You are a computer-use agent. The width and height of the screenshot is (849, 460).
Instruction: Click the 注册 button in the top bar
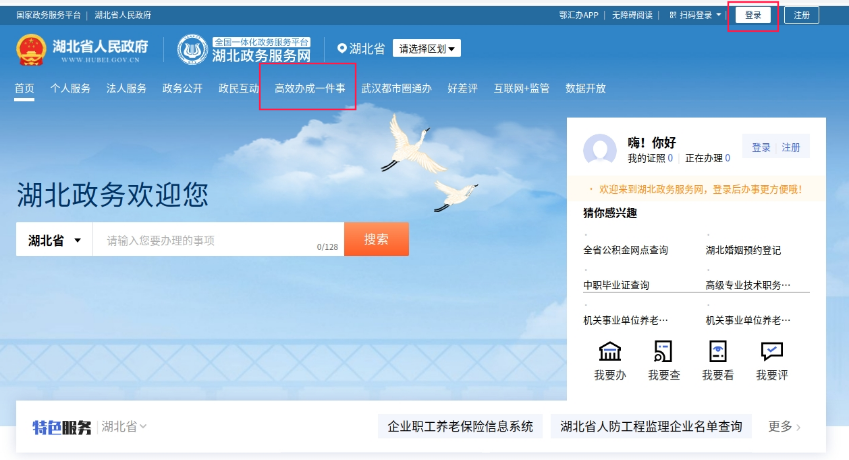801,15
